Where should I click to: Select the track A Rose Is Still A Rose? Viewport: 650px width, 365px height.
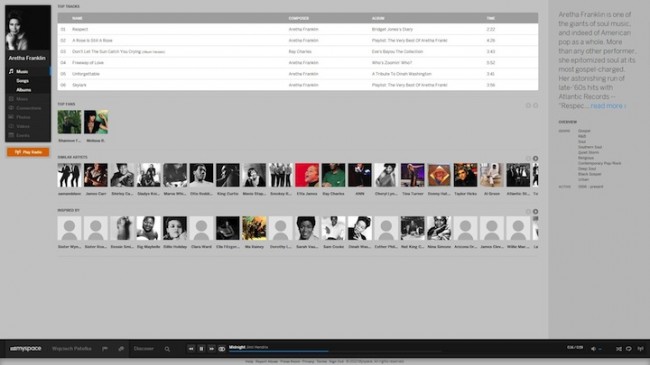[92, 41]
